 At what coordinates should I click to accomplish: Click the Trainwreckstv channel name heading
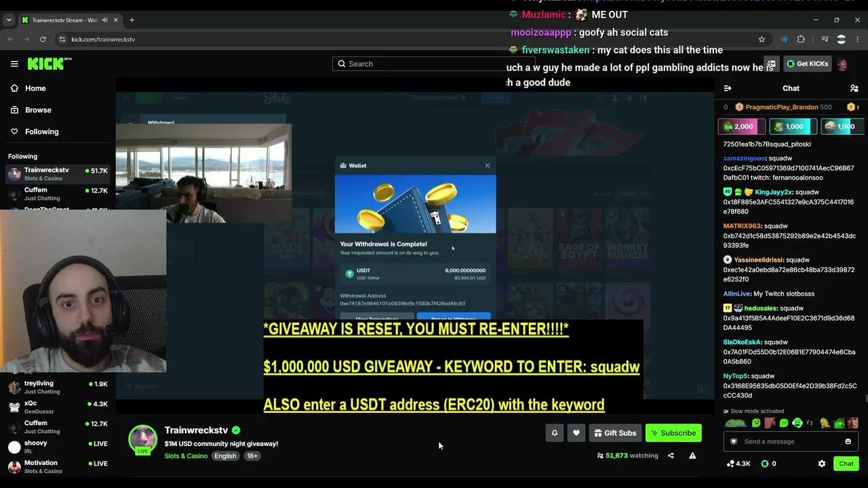[196, 430]
